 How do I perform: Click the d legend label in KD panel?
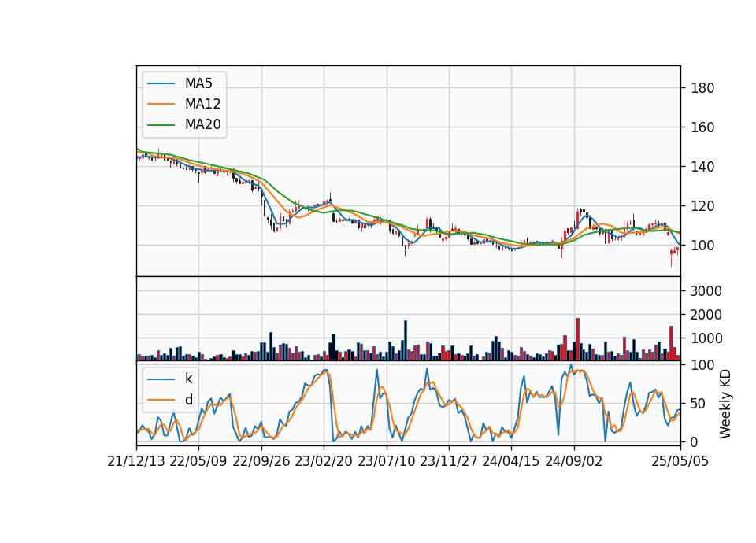point(188,400)
